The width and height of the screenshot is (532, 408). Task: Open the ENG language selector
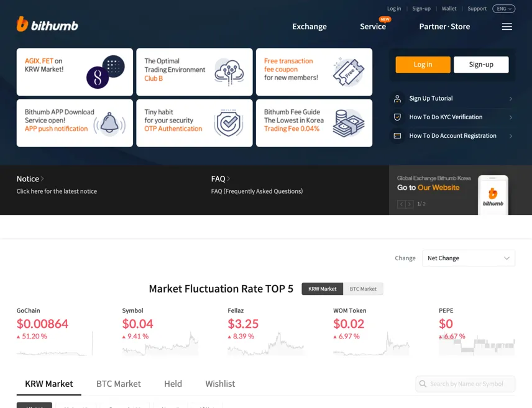504,9
